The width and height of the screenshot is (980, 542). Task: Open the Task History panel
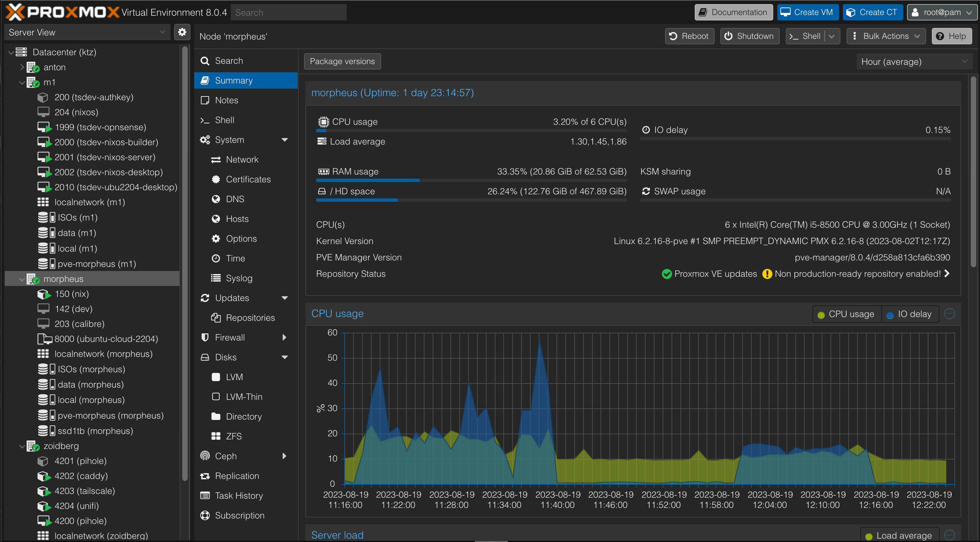(239, 495)
